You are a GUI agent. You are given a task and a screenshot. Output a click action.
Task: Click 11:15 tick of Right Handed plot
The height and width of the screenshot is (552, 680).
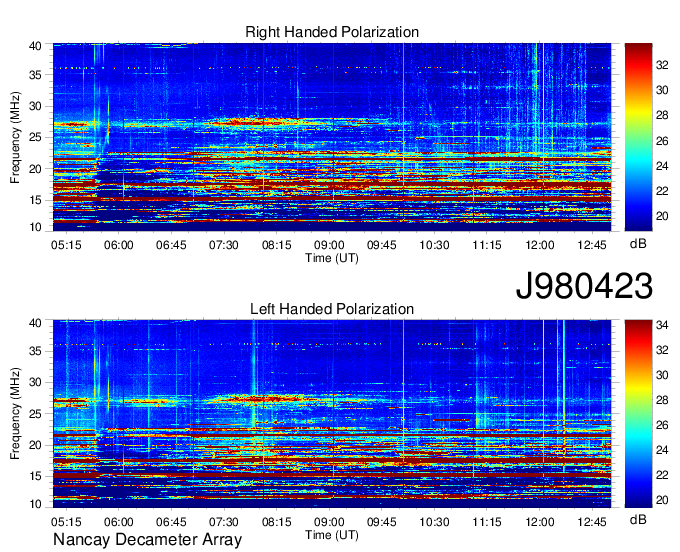487,245
